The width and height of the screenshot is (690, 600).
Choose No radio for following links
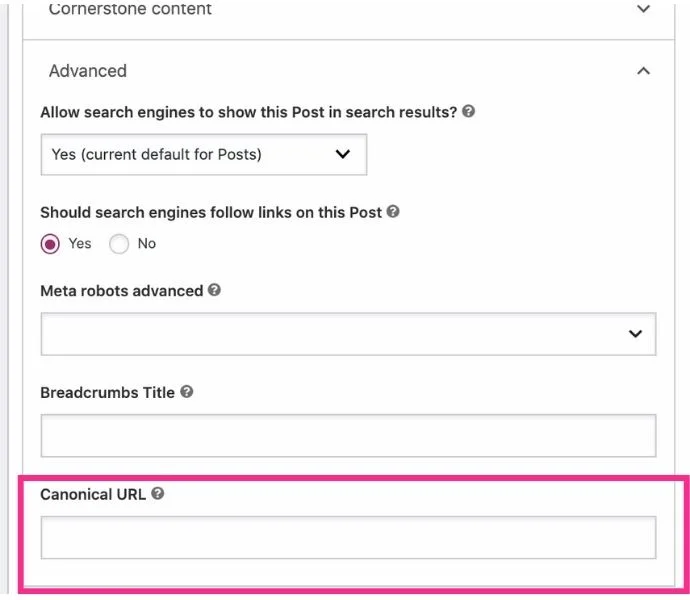point(119,244)
